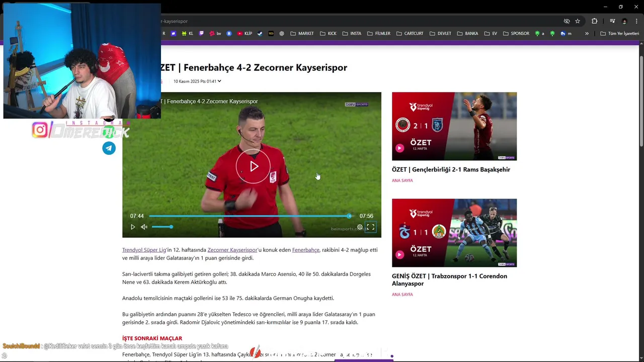Open the ChatGPT bookmark icon
This screenshot has height=362, width=644.
[x=282, y=34]
